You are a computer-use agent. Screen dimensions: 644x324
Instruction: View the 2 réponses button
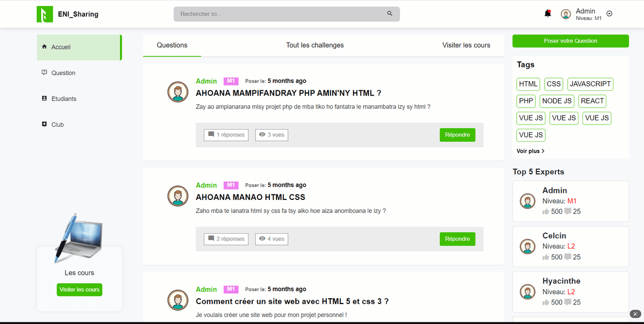pyautogui.click(x=226, y=239)
